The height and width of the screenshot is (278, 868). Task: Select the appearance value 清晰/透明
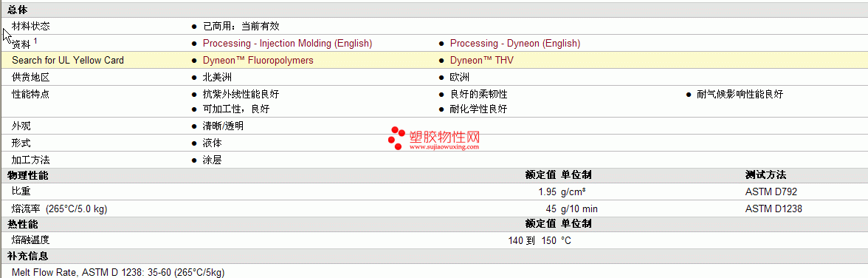(x=223, y=126)
